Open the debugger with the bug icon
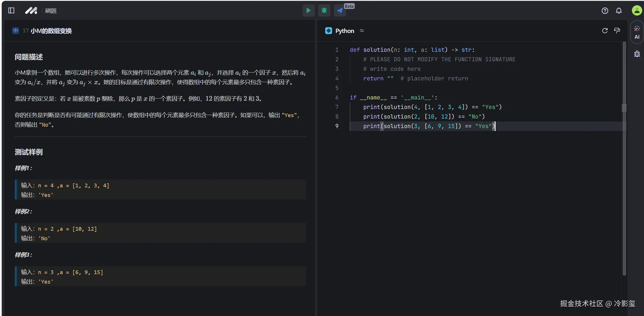 pyautogui.click(x=324, y=10)
